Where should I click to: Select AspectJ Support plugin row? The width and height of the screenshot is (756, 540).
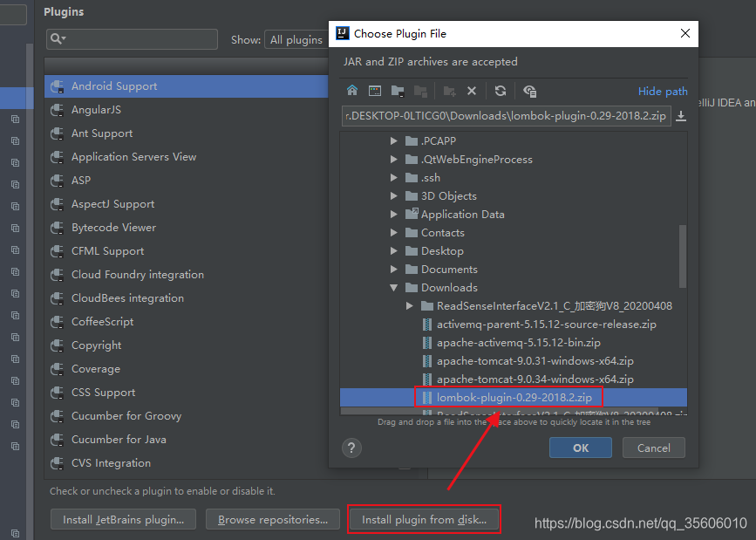coord(187,204)
